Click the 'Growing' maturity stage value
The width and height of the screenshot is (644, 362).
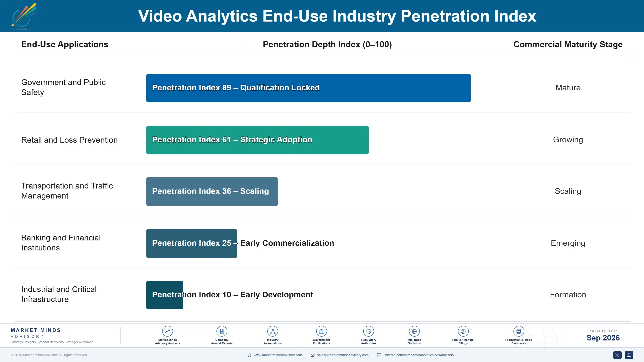click(x=568, y=140)
